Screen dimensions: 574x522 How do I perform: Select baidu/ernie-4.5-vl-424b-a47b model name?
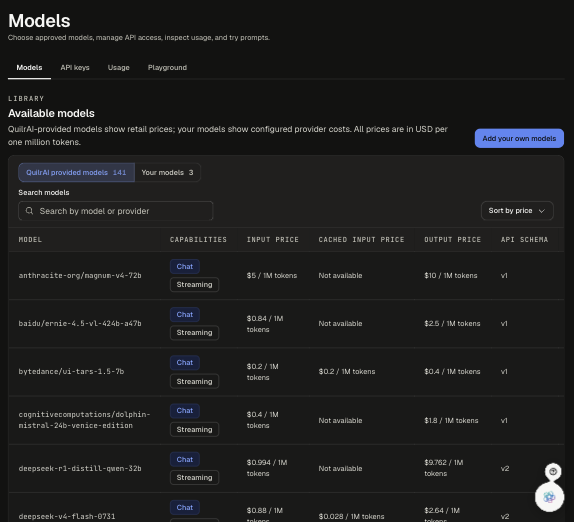click(80, 323)
